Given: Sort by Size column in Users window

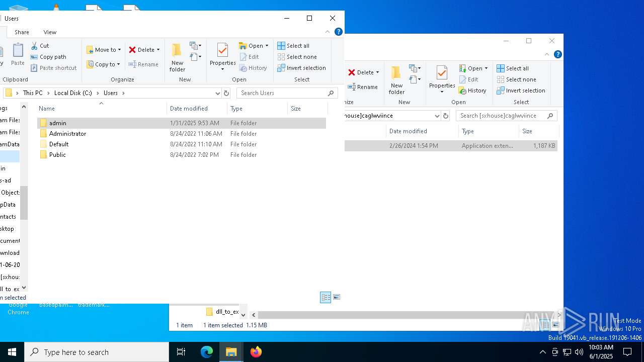Looking at the screenshot, I should (308, 109).
